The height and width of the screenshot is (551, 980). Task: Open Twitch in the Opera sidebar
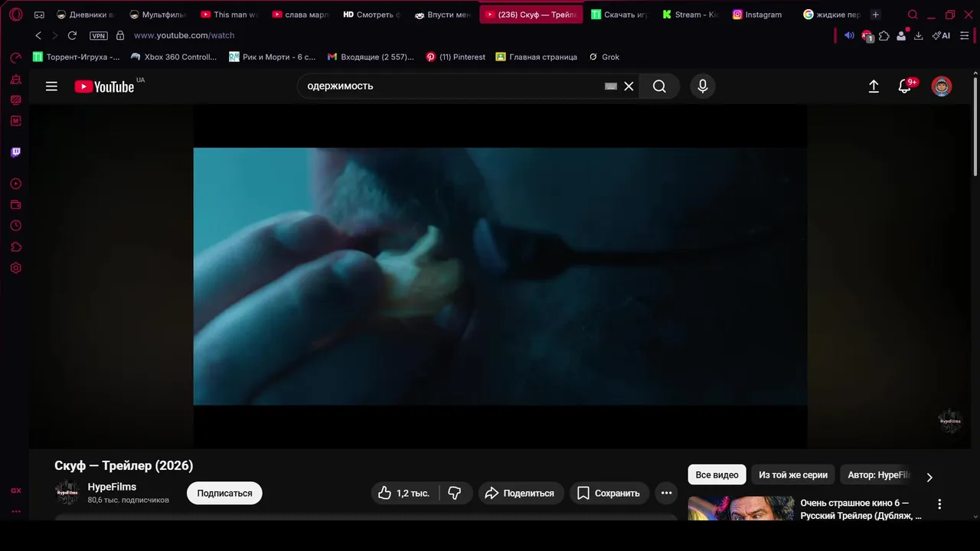[15, 152]
